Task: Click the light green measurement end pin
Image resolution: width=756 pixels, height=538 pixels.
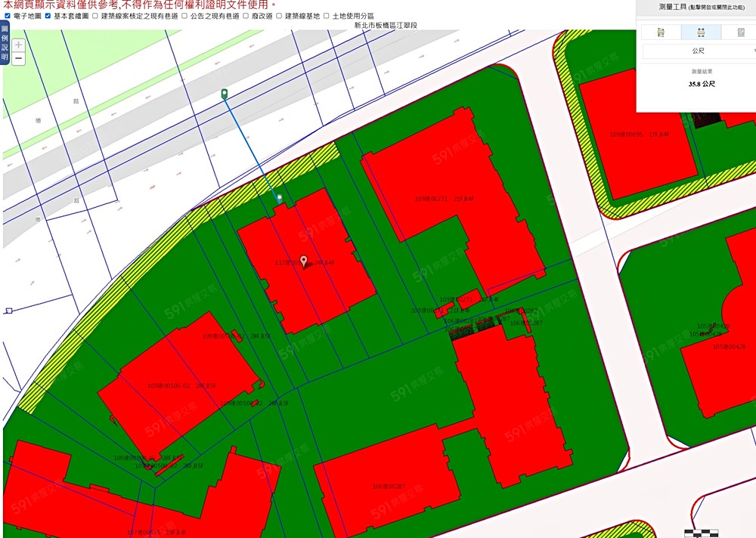Action: (x=280, y=198)
